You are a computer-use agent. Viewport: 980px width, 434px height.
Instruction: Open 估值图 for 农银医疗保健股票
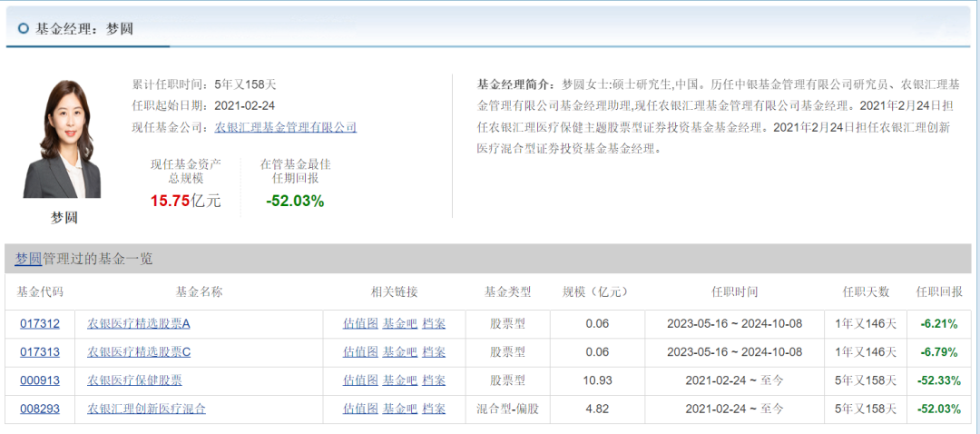360,380
